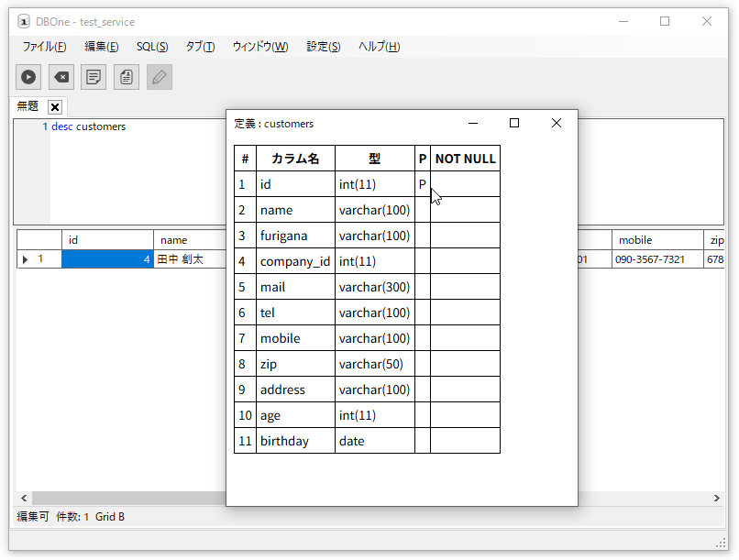
Task: Open the ファイル(F) menu
Action: click(44, 47)
